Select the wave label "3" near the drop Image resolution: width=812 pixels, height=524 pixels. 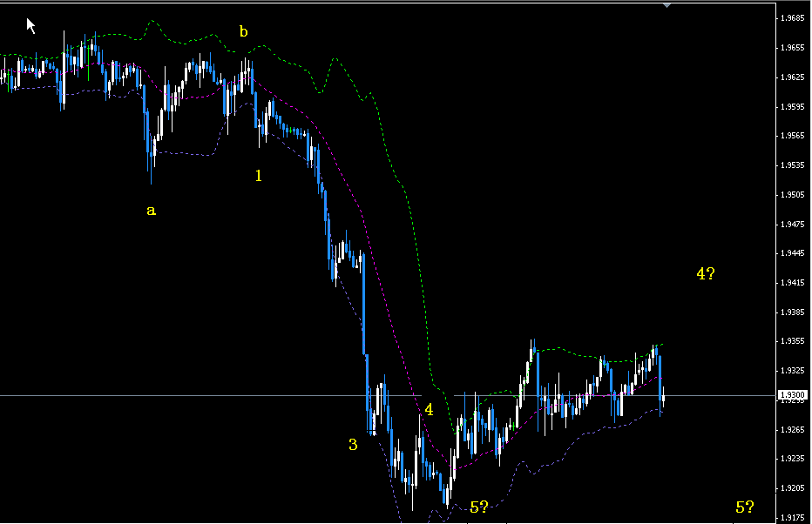tap(353, 444)
